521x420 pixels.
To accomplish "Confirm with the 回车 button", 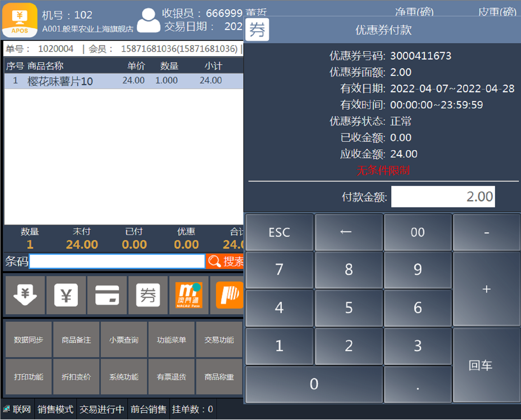I will pyautogui.click(x=486, y=365).
